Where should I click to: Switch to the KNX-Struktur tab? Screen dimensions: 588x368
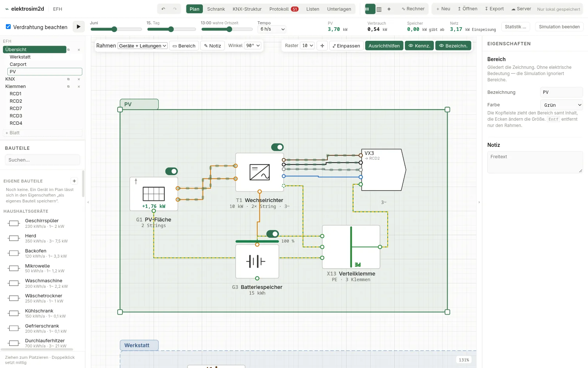click(x=247, y=9)
